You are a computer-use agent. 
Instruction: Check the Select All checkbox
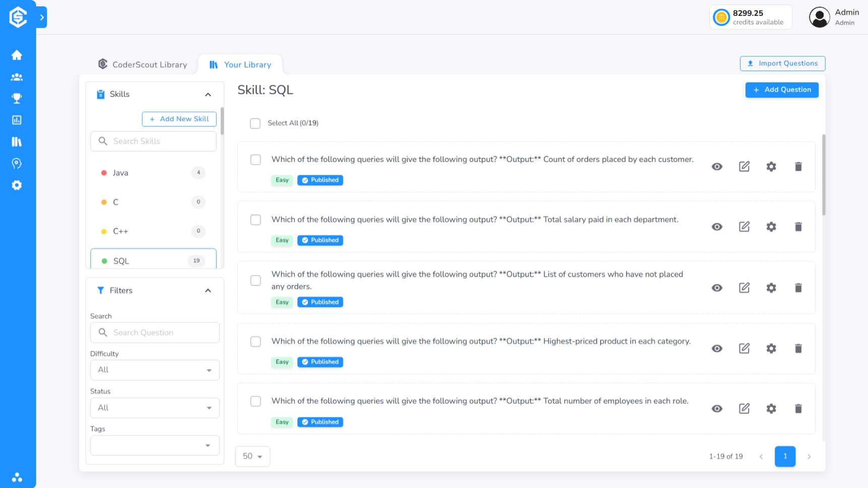[x=255, y=124]
